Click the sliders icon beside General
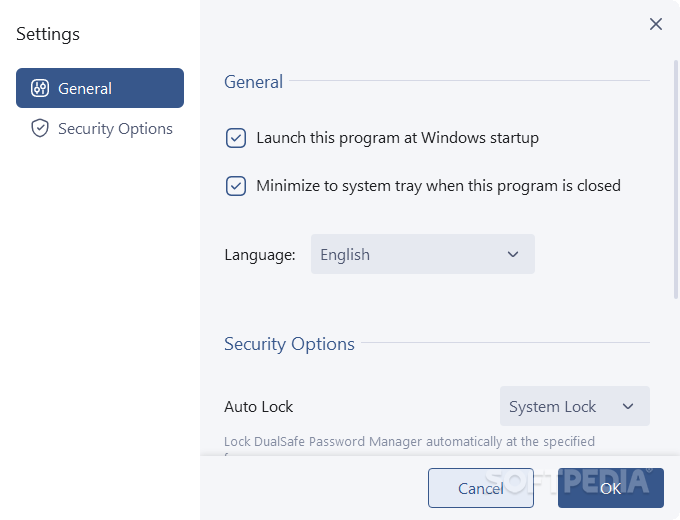 (39, 88)
